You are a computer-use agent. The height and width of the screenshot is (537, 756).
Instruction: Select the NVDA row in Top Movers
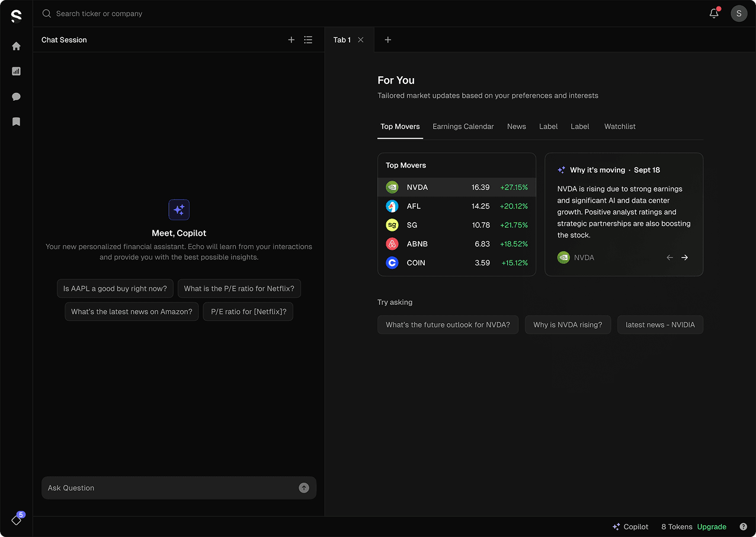pos(456,187)
